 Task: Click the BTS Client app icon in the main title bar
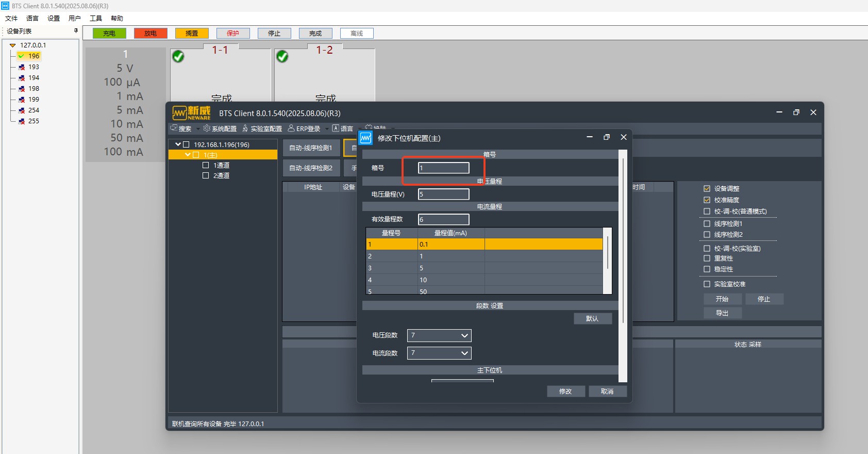click(5, 6)
